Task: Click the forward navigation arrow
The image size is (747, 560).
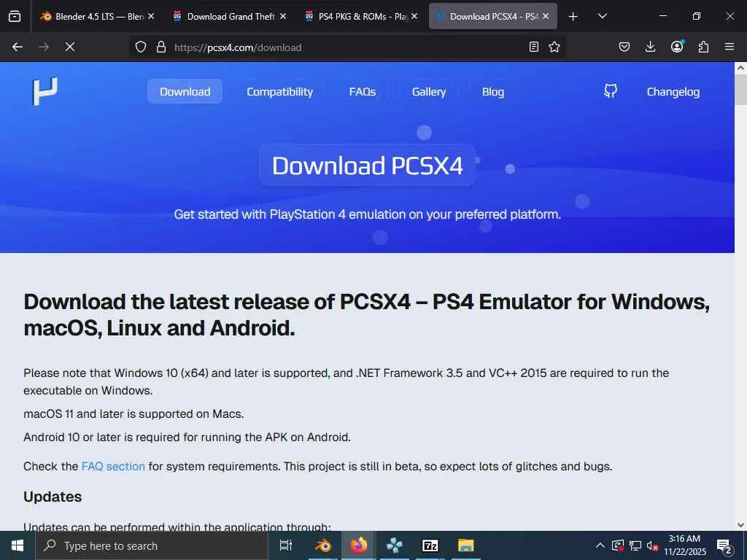Action: point(44,47)
